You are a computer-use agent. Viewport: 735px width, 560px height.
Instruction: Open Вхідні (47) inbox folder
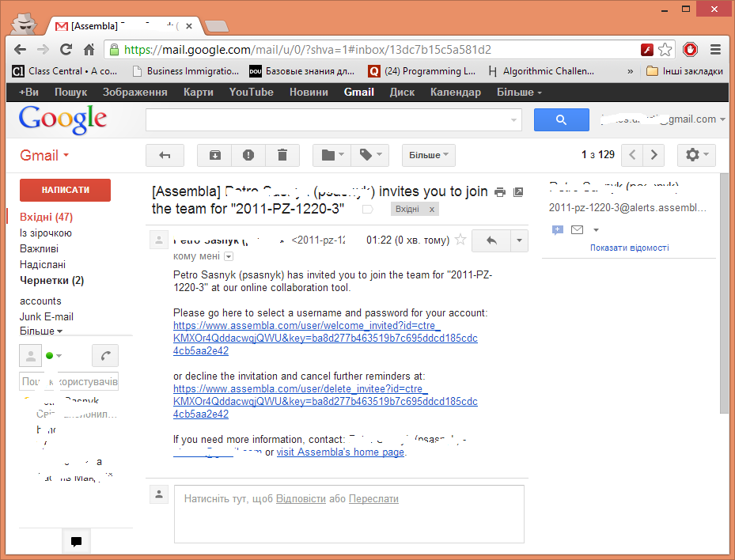pos(46,217)
